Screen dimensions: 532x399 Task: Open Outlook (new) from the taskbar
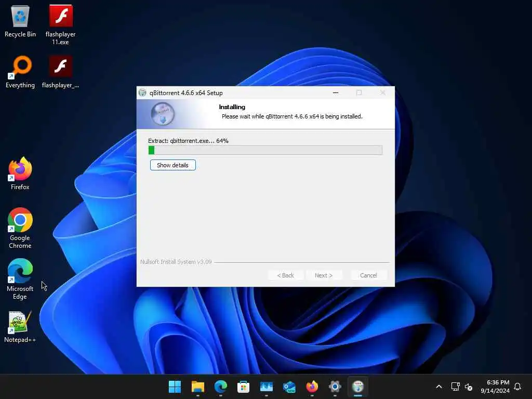289,387
